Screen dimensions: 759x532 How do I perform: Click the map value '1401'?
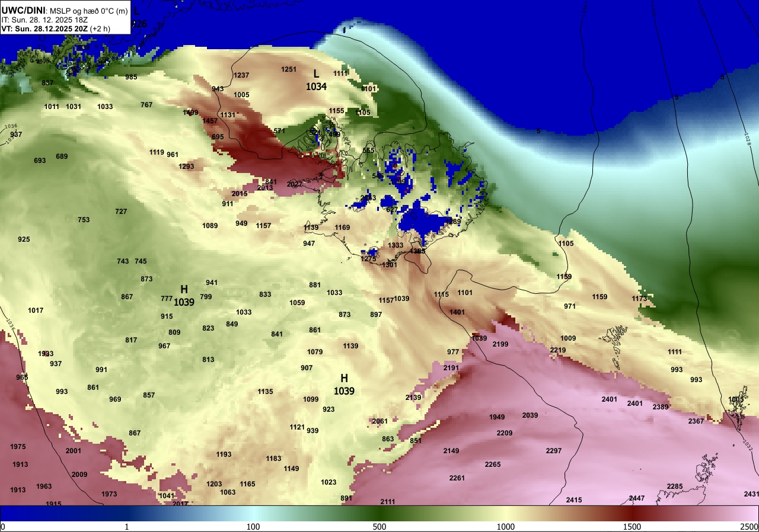click(x=457, y=312)
